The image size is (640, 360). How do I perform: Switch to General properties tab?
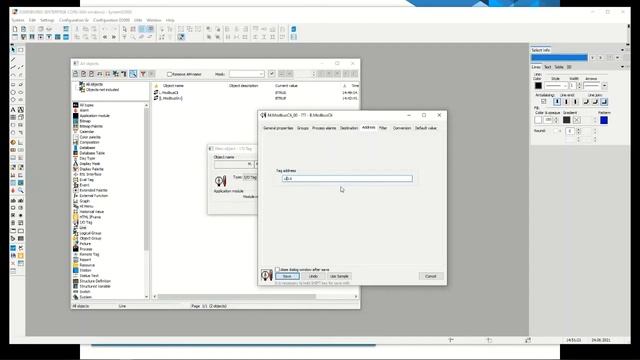(278, 128)
